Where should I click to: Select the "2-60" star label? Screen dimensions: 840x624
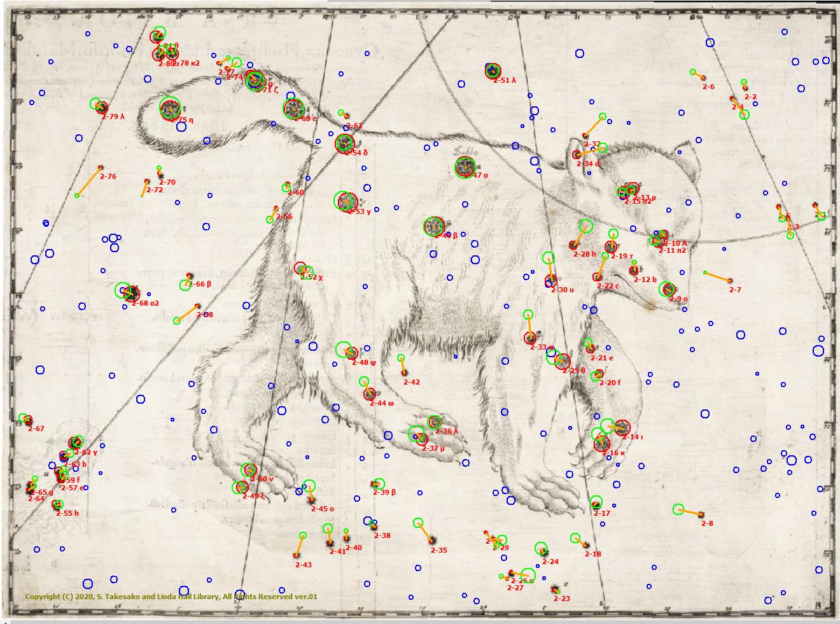[295, 192]
